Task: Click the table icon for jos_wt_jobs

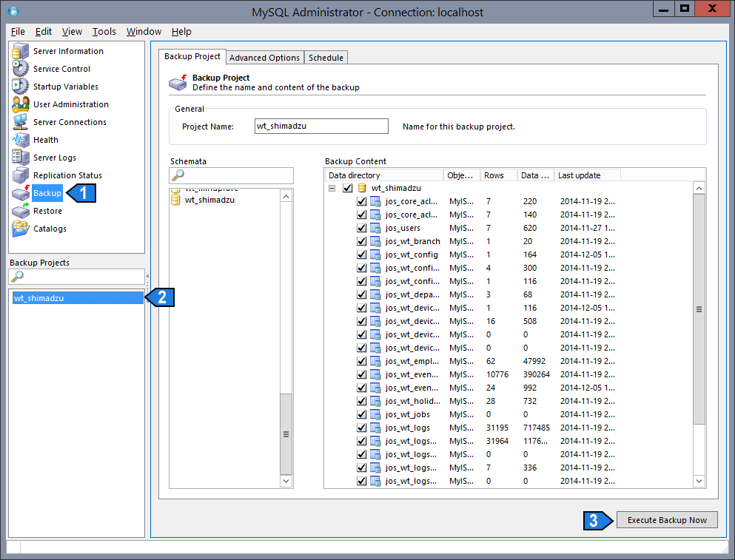Action: point(375,414)
